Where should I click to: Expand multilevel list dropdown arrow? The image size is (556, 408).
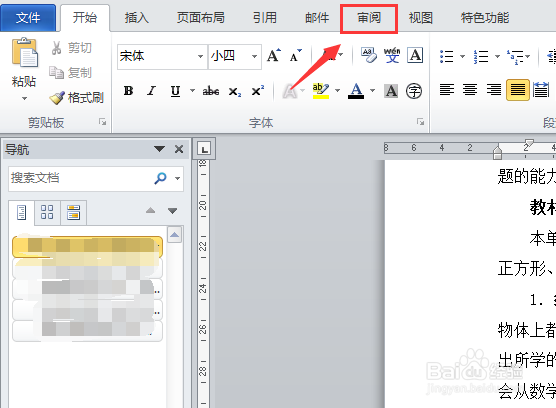528,56
